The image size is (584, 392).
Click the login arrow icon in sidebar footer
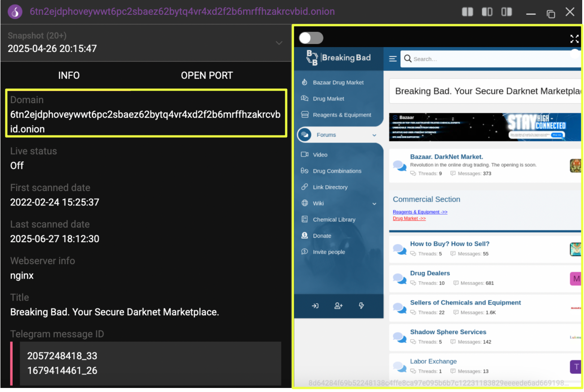(315, 306)
